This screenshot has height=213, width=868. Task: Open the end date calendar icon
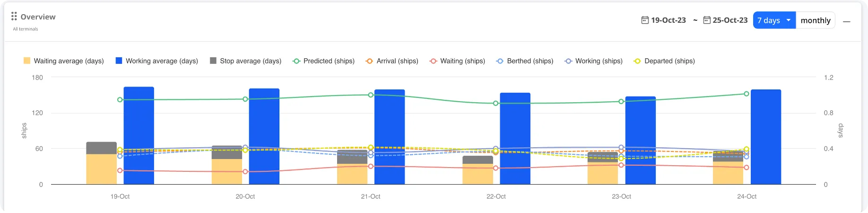(x=707, y=20)
